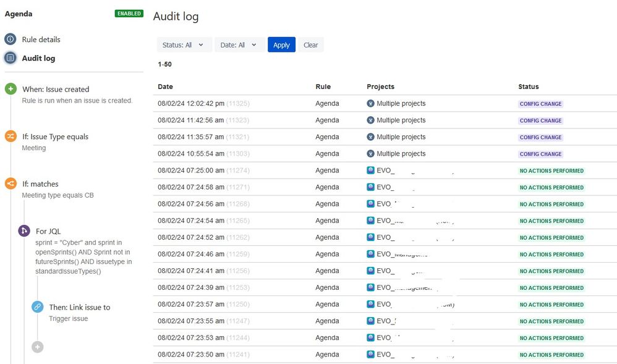Click Multiple projects in 11:35:57 am row
617x364 pixels.
click(x=401, y=137)
